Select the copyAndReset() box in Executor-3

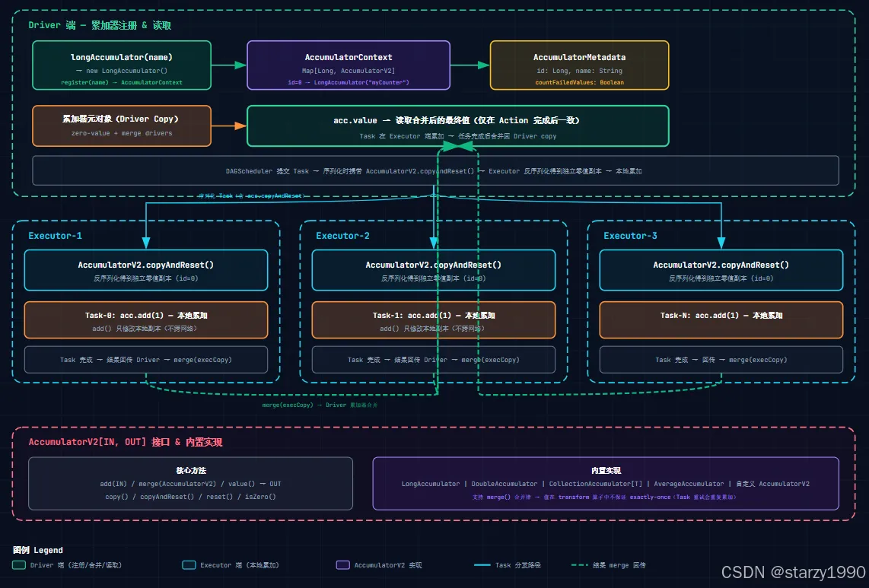(x=721, y=271)
